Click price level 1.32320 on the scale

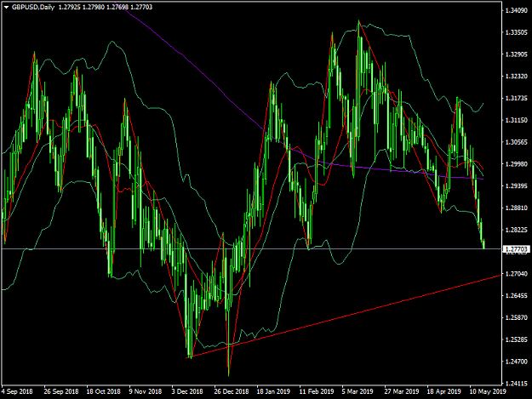pos(517,77)
